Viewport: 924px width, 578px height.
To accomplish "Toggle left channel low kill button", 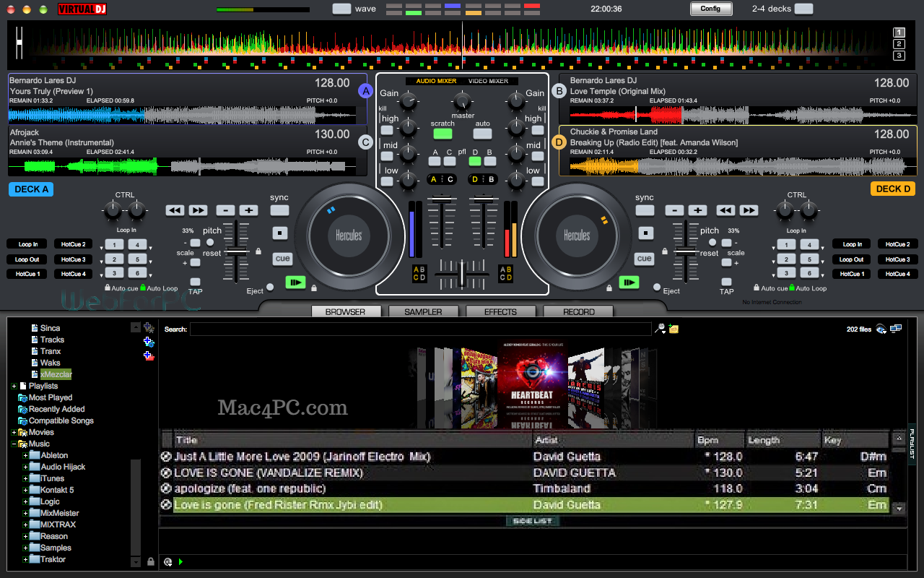I will click(388, 181).
